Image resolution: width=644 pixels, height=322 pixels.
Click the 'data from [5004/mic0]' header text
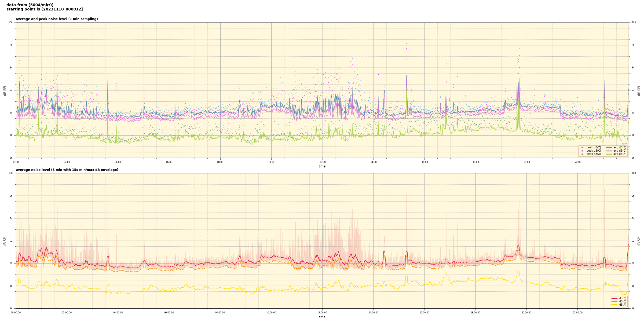click(x=30, y=5)
